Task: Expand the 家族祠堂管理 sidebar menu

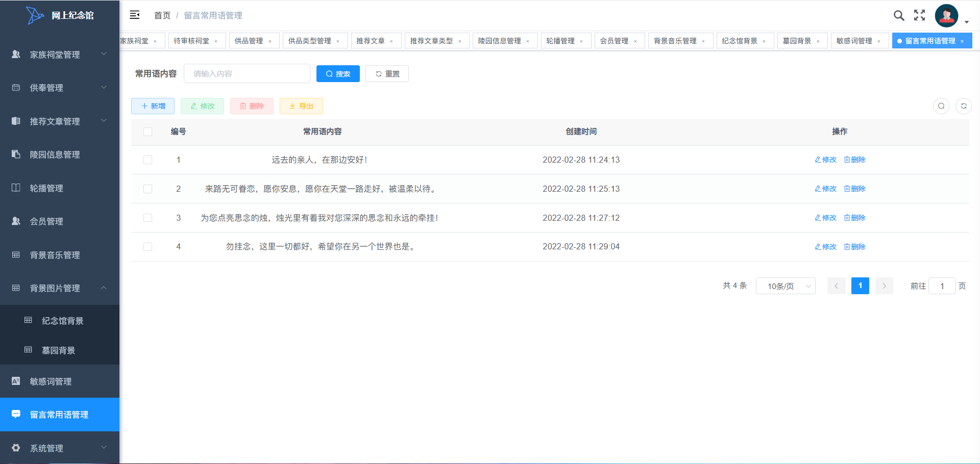Action: point(60,54)
